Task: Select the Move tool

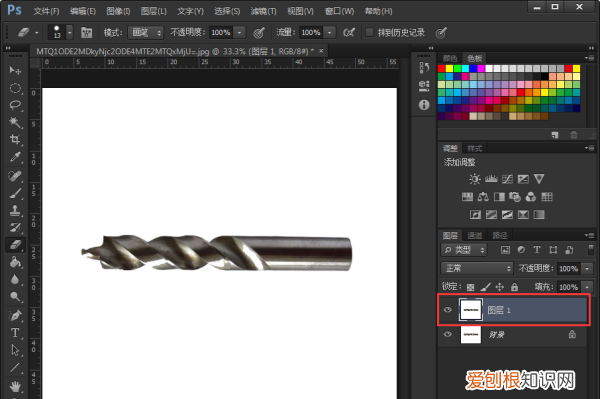Action: [x=15, y=70]
